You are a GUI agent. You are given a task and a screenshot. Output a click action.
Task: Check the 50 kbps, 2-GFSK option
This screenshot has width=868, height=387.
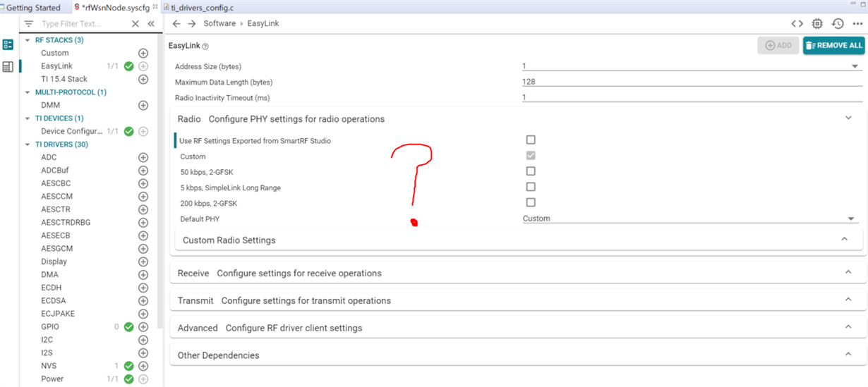531,171
